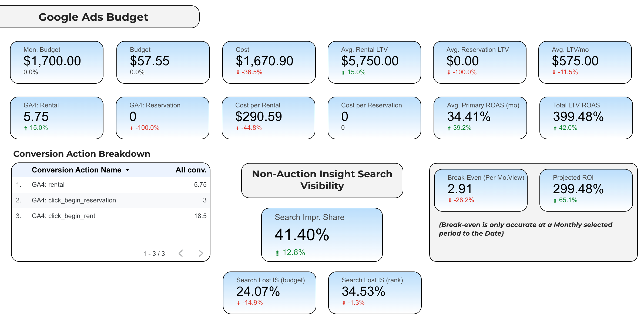Click the red down arrow under Cost
Viewport: 644px width, 319px height.
(238, 72)
